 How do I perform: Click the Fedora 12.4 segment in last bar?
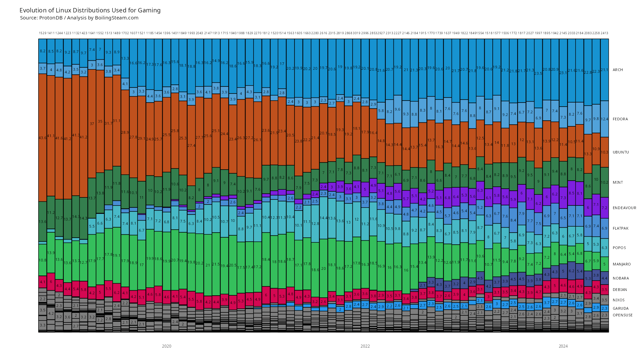click(604, 119)
